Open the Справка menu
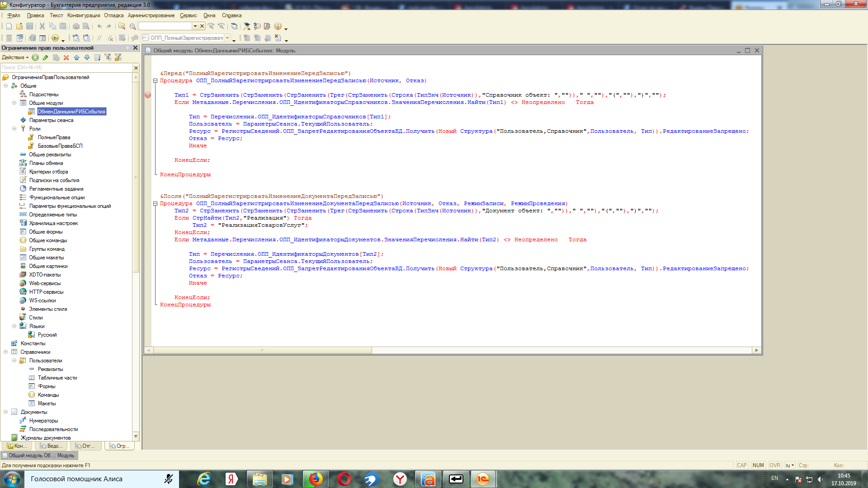The width and height of the screenshot is (868, 488). click(231, 15)
